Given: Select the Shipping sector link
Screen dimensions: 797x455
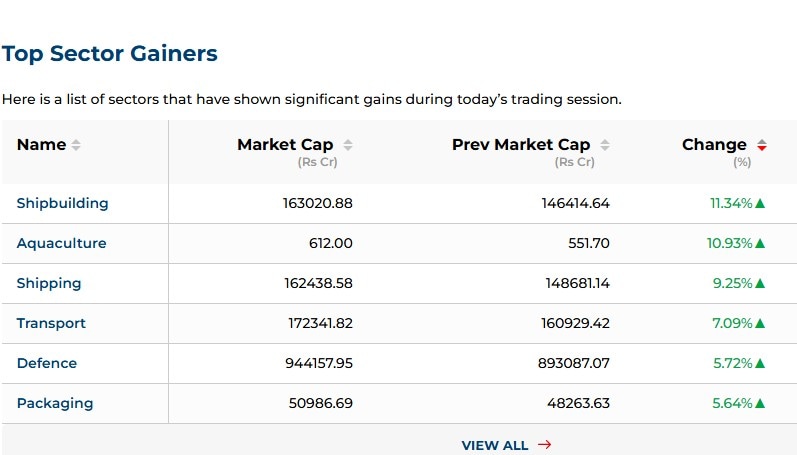Looking at the screenshot, I should coord(49,283).
